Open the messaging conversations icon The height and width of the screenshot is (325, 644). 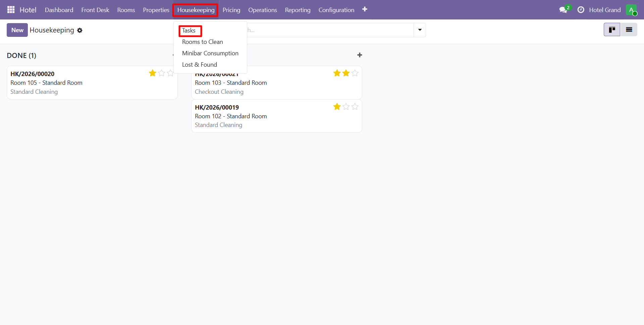(563, 10)
